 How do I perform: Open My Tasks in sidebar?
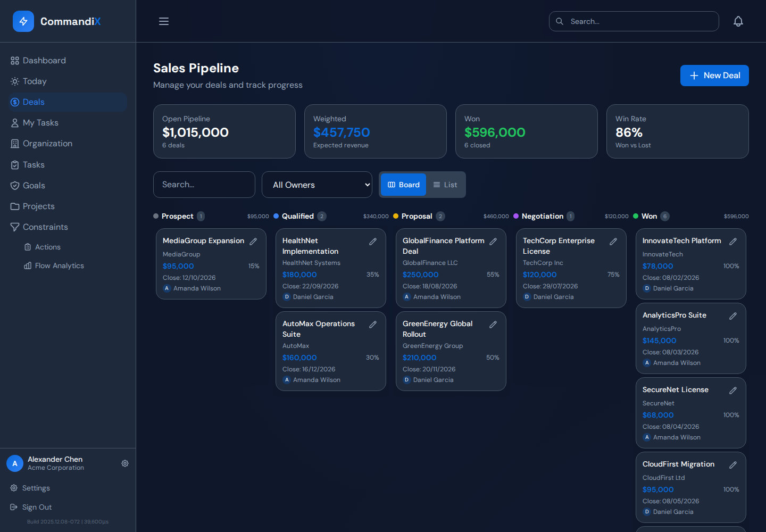point(68,123)
